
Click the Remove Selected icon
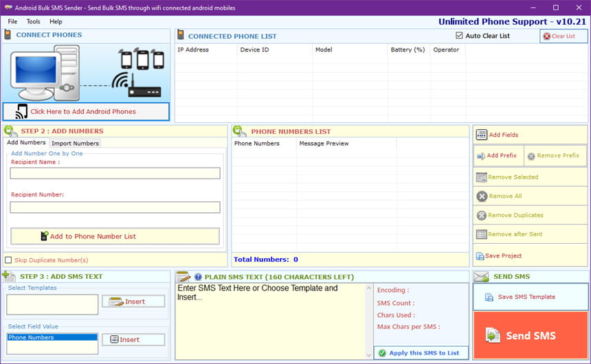[481, 177]
